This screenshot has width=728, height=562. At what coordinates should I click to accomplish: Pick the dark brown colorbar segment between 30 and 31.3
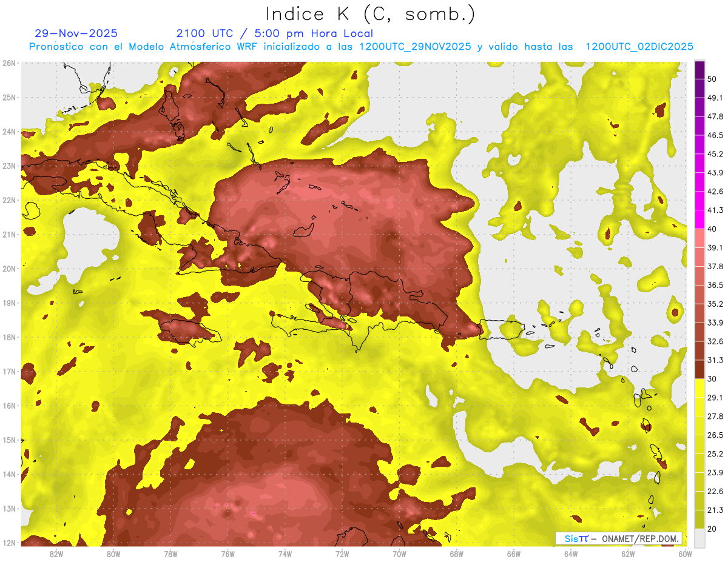(x=699, y=370)
